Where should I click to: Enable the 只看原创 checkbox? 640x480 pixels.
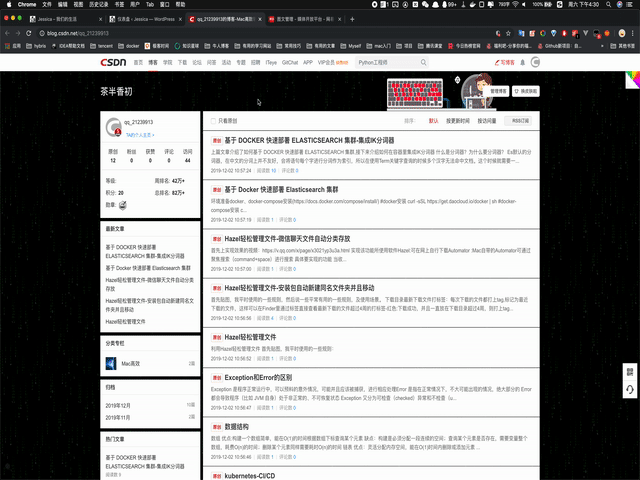[x=212, y=120]
